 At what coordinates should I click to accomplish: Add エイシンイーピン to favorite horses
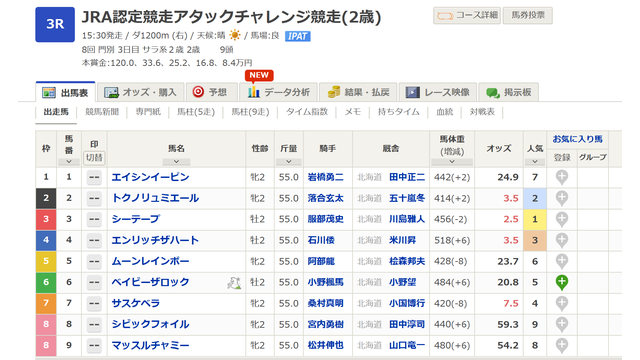pos(562,177)
